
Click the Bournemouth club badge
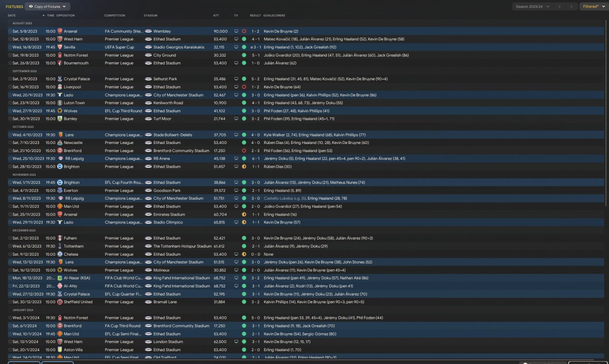(x=59, y=63)
